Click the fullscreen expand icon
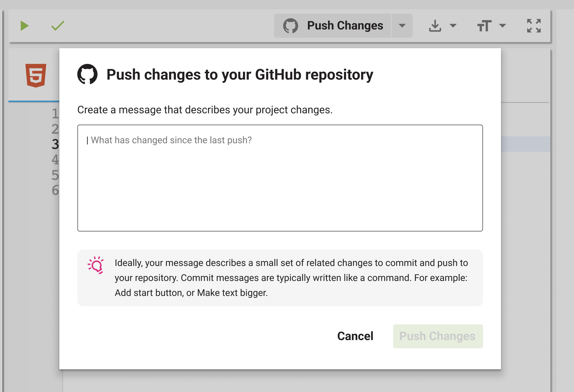 click(x=534, y=26)
